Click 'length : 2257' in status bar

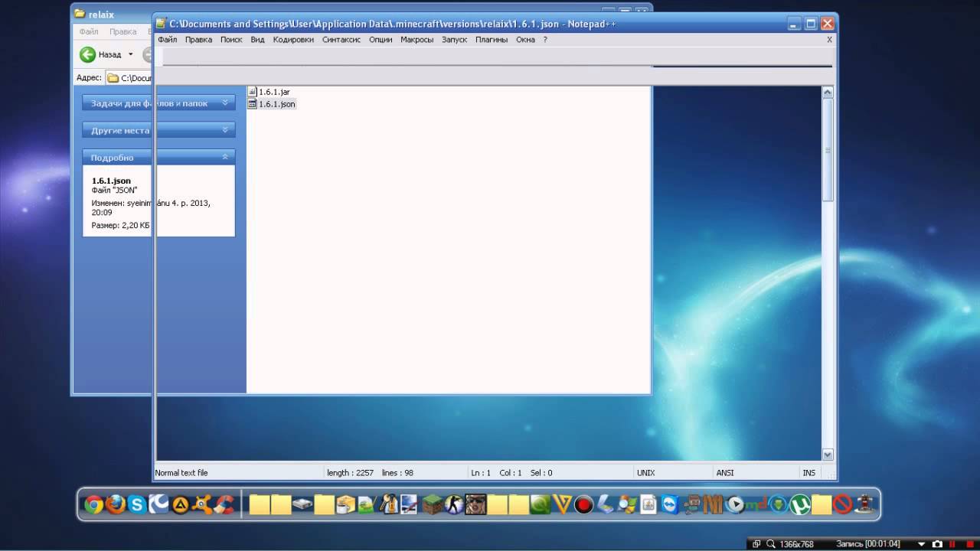click(x=351, y=473)
